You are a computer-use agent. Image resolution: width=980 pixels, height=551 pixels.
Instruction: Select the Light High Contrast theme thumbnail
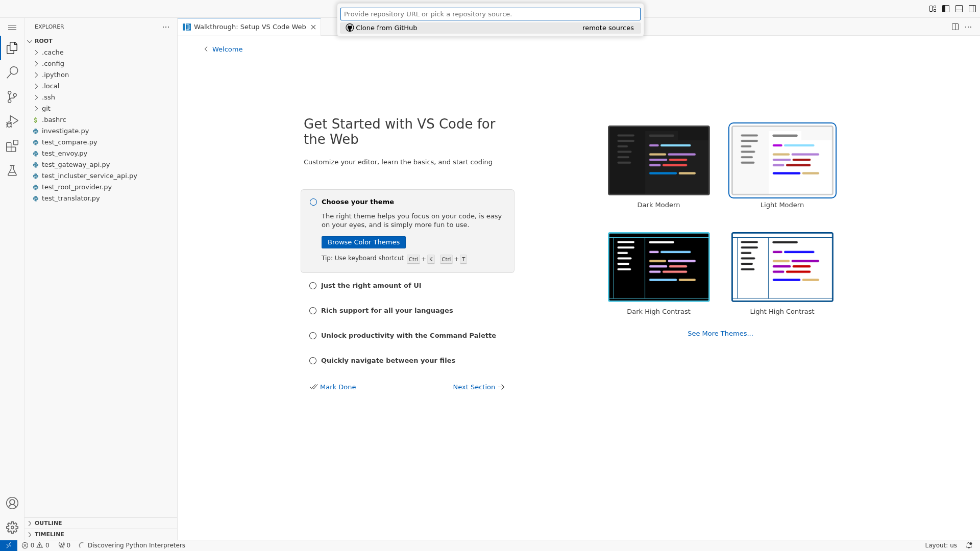coord(781,267)
